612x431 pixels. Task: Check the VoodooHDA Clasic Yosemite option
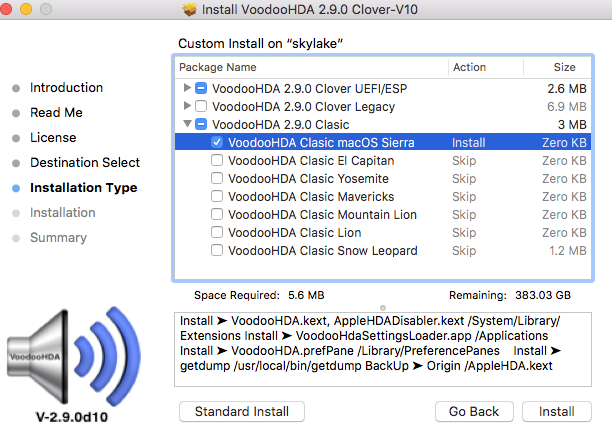click(217, 179)
